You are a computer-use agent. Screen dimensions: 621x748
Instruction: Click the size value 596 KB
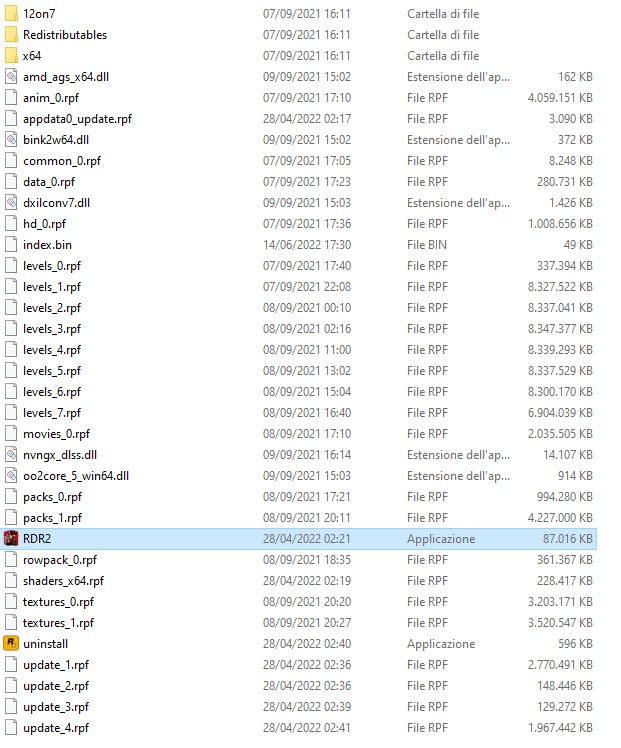[575, 643]
